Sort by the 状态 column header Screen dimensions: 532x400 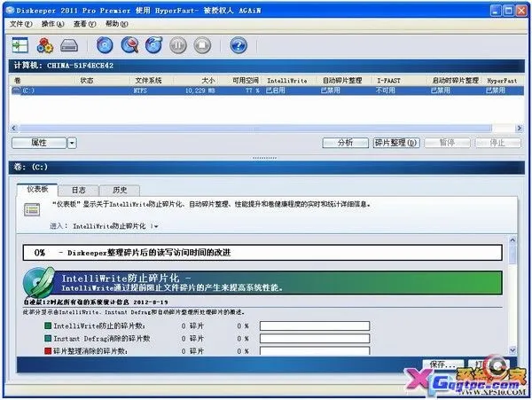tap(103, 81)
